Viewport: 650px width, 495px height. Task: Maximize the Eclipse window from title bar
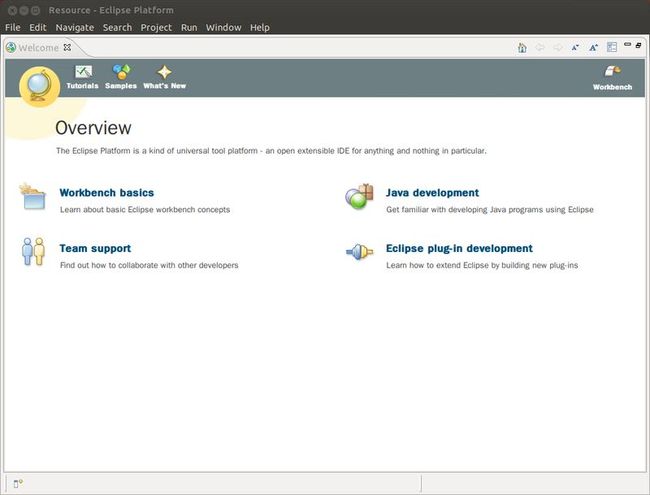36,10
